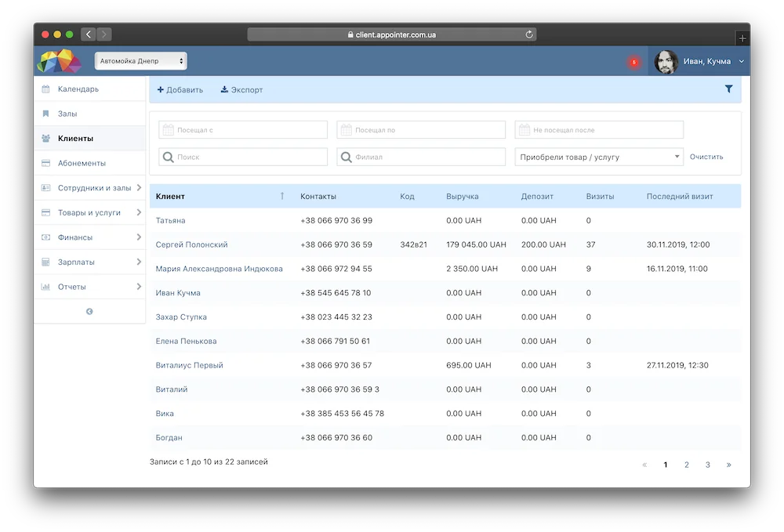This screenshot has height=532, width=784.
Task: Open client Татьяна
Action: tap(170, 220)
